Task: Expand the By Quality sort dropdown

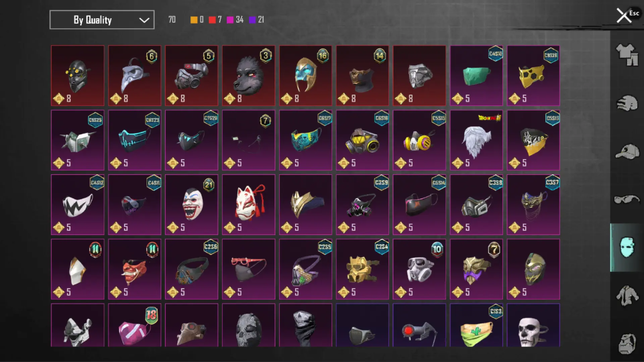Action: click(x=102, y=20)
